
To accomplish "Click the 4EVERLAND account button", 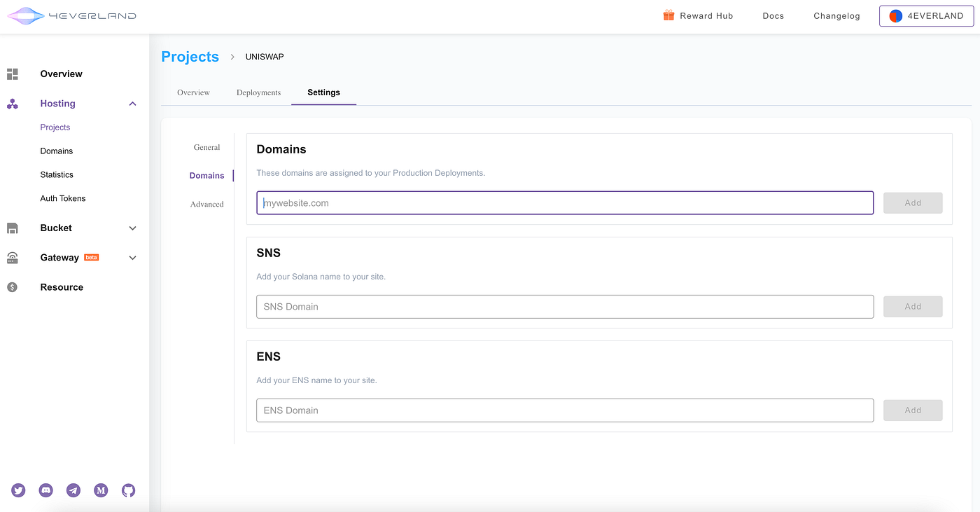I will tap(926, 15).
